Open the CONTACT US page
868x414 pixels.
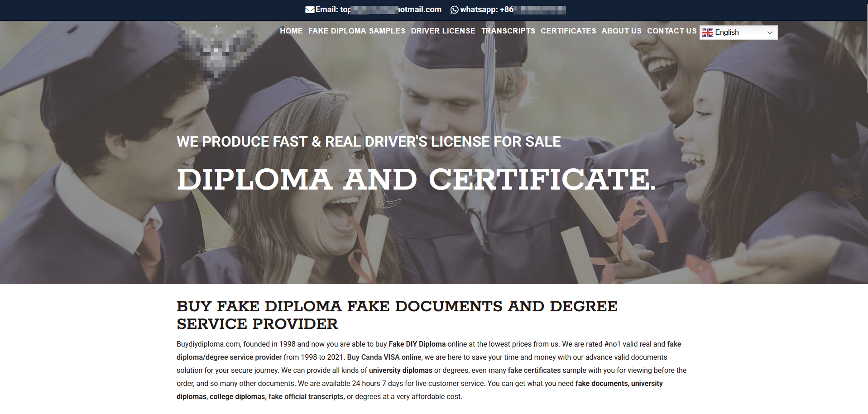671,31
